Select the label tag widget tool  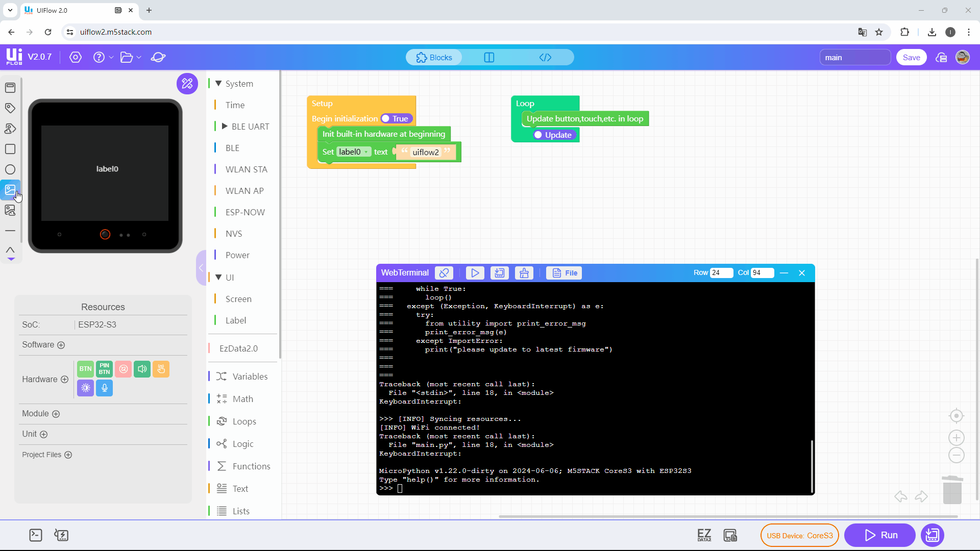click(x=10, y=108)
